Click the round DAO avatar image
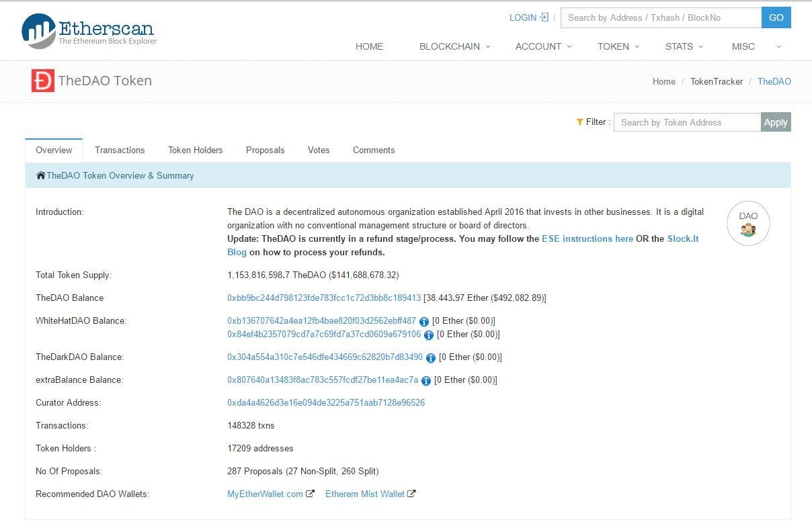 [748, 224]
